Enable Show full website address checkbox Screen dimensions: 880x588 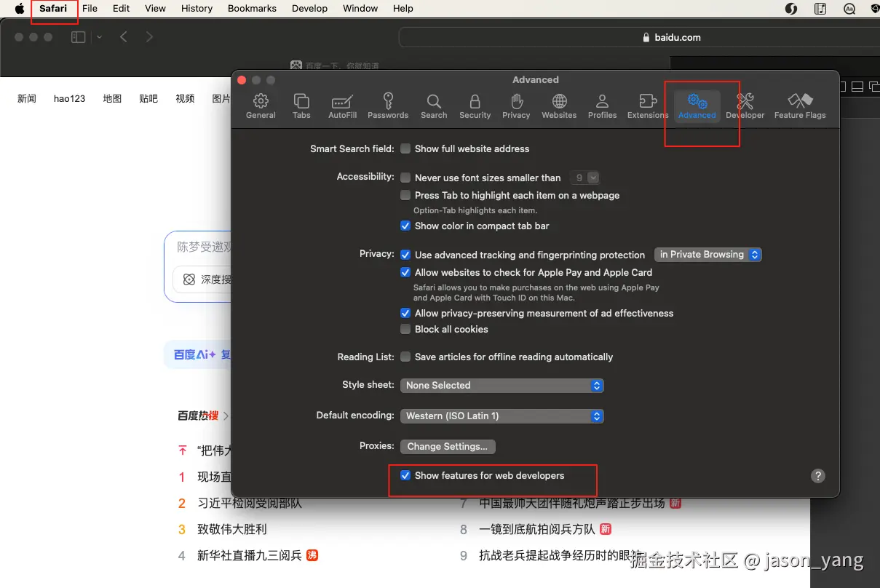point(405,148)
